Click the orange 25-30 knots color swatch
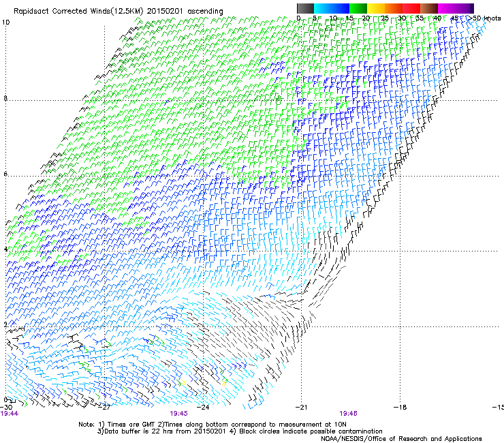Image resolution: width=504 pixels, height=443 pixels. [394, 8]
